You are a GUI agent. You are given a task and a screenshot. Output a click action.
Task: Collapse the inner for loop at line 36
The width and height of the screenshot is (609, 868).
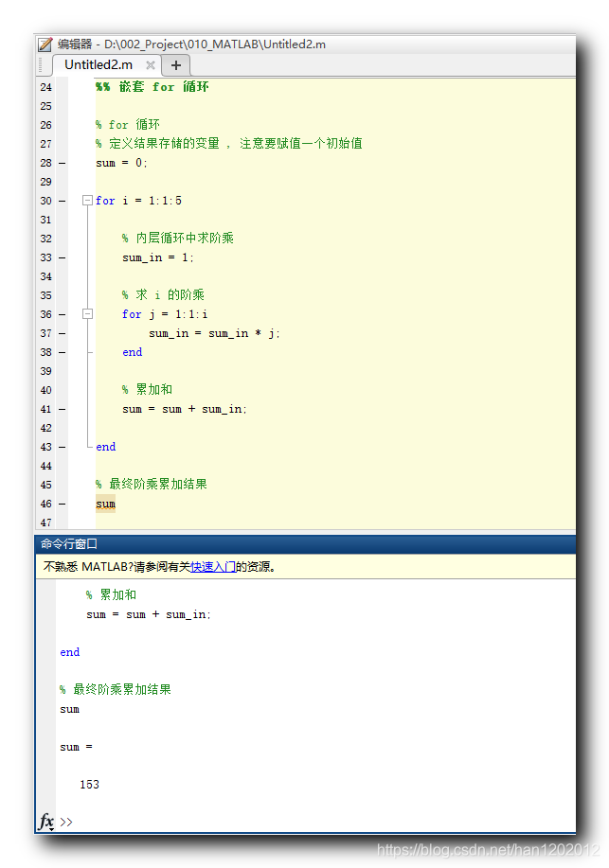click(87, 314)
